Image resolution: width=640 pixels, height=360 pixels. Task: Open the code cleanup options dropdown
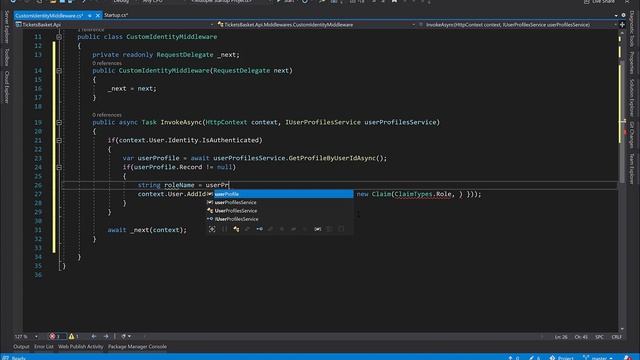[129, 336]
